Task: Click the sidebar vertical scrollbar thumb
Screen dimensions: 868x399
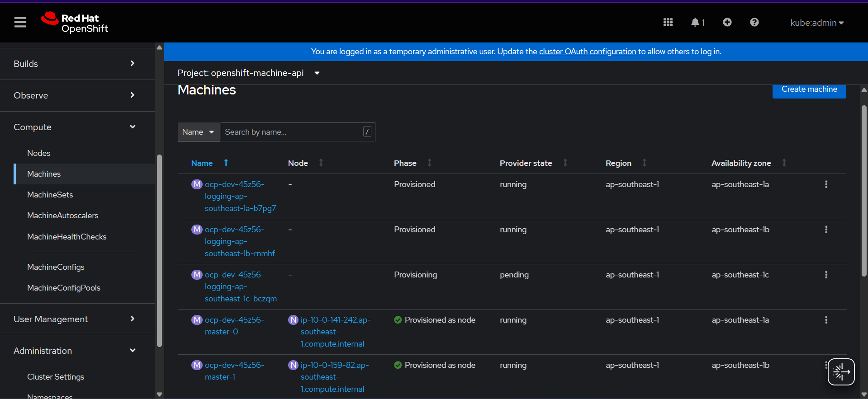Action: pos(159,251)
